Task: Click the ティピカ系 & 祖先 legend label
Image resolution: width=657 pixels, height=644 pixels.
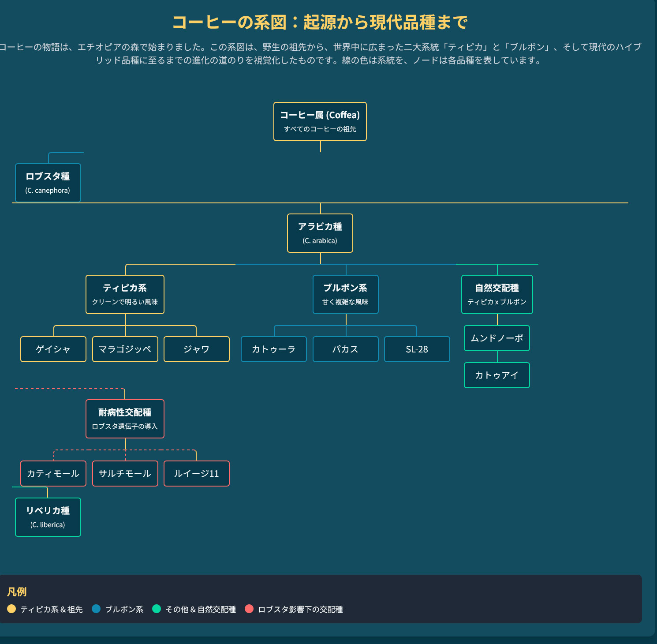Action: click(x=52, y=610)
